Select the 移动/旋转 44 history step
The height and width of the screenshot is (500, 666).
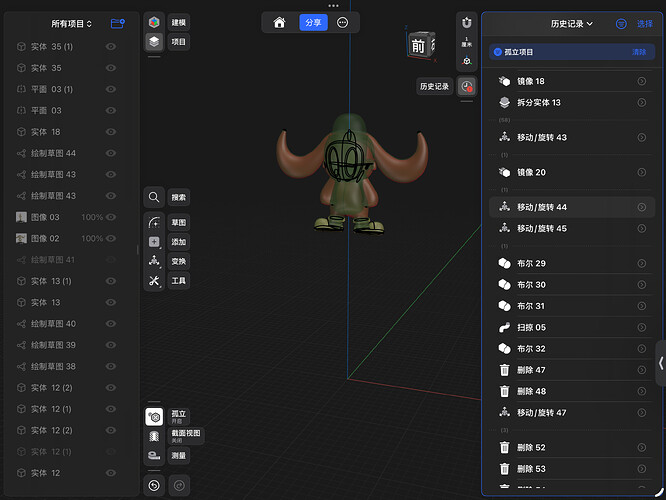(x=542, y=207)
